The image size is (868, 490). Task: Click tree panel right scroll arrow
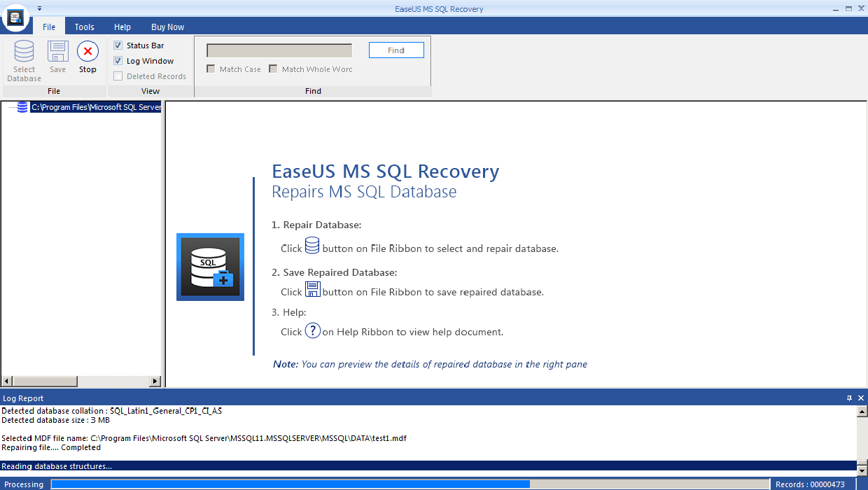(x=155, y=381)
